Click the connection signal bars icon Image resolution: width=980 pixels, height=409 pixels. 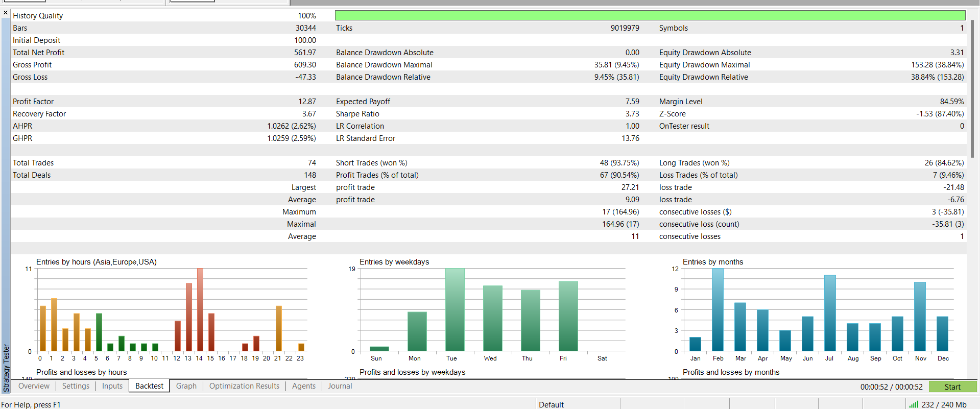(914, 404)
